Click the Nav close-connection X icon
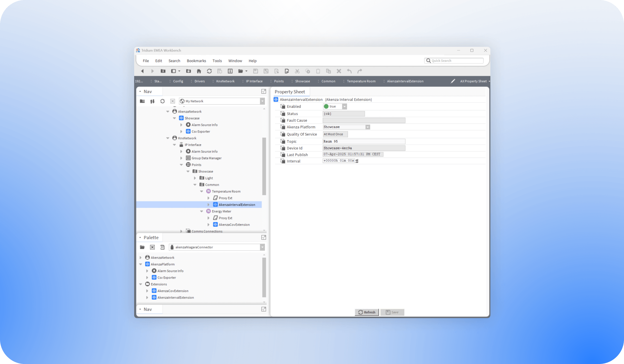This screenshot has height=364, width=624. pos(173,101)
